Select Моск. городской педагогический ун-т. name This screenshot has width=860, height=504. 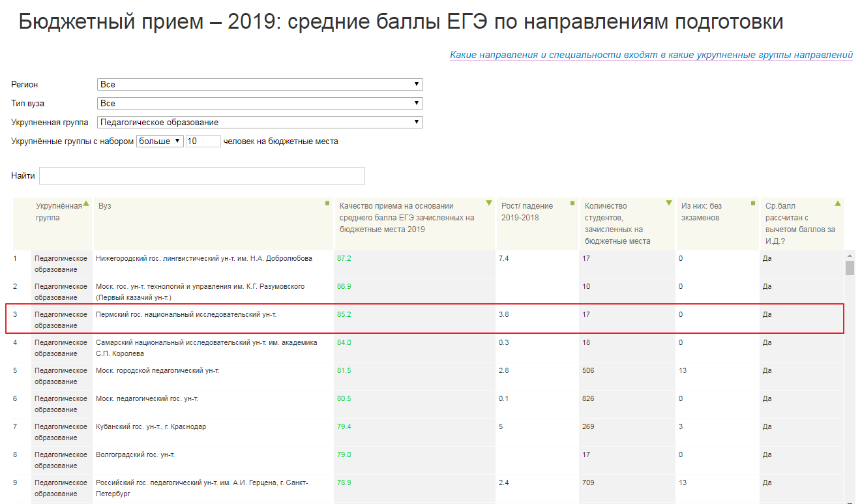[158, 370]
